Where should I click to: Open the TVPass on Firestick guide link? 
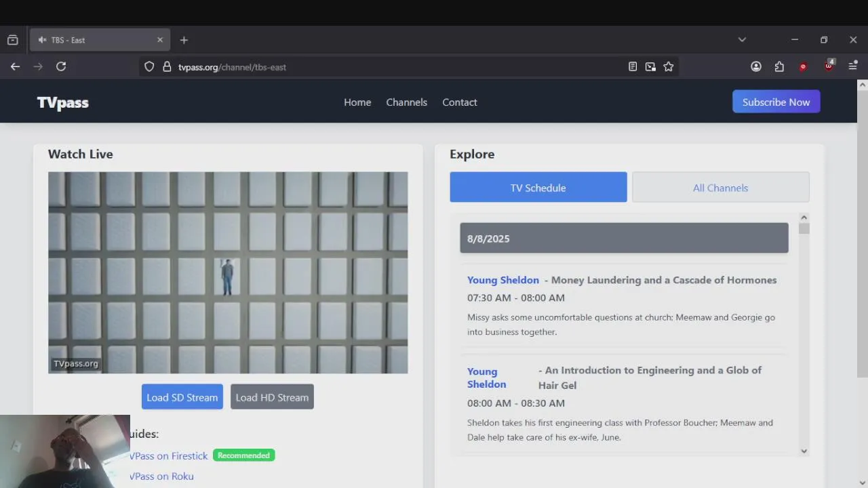click(169, 456)
